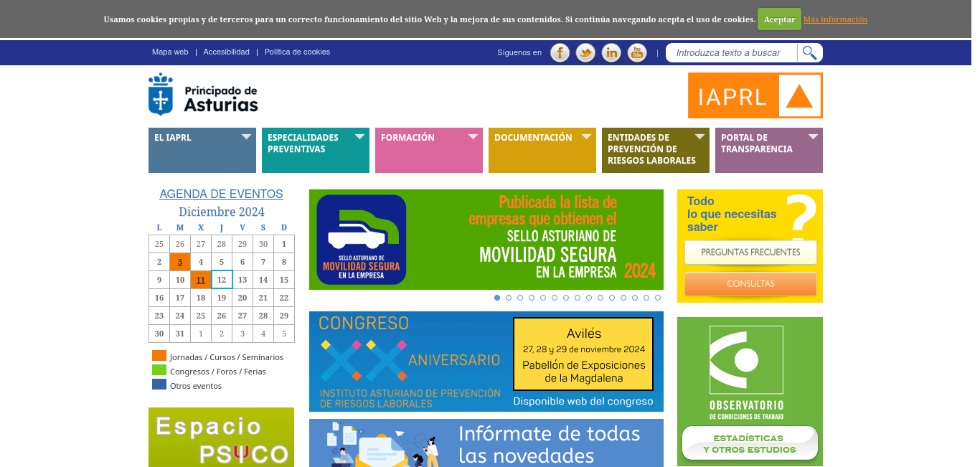Click the question mark in Todo lo que necesitas saber
The image size is (980, 467).
(x=801, y=217)
